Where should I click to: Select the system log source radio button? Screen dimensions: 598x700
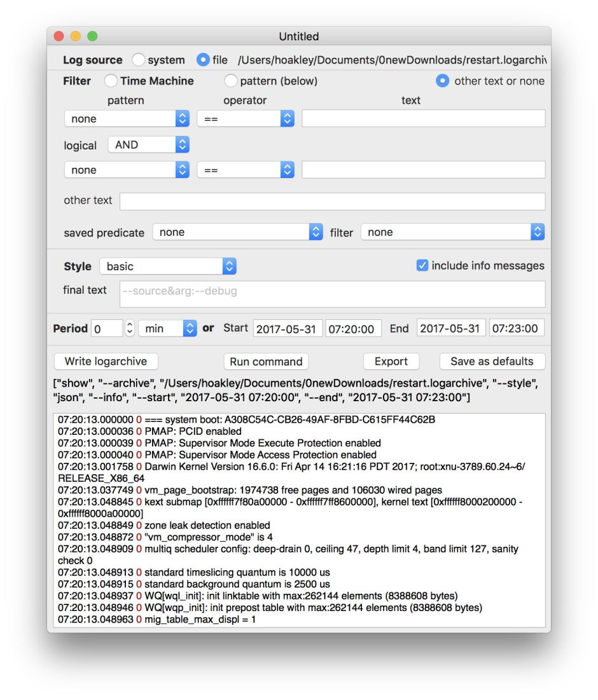click(x=139, y=60)
